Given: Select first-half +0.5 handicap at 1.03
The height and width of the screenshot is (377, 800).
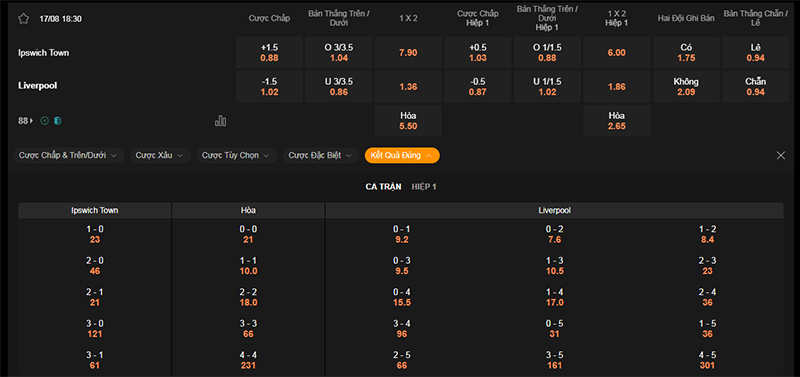Looking at the screenshot, I should pyautogui.click(x=478, y=53).
